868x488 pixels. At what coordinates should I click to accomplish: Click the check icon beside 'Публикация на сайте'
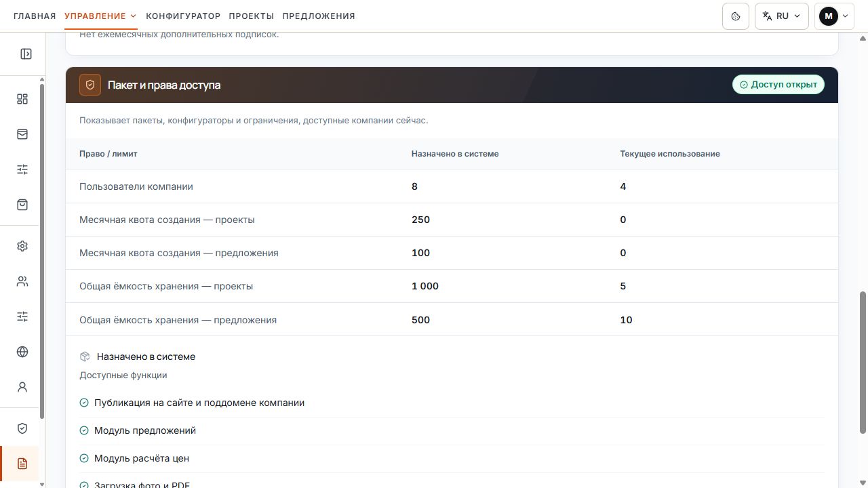(x=84, y=403)
